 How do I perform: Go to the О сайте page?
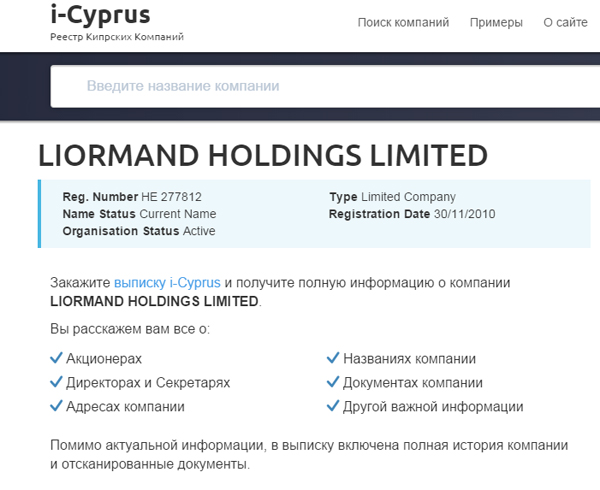pyautogui.click(x=565, y=23)
